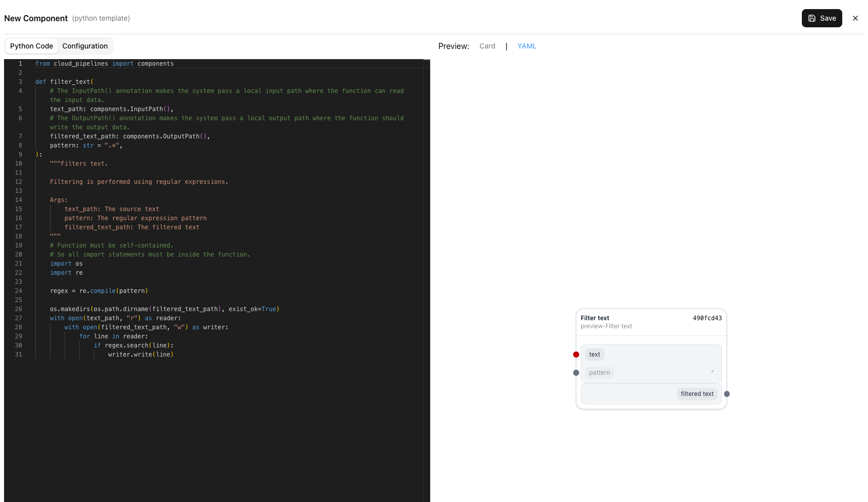
Task: Switch preview to Card view
Action: (x=487, y=46)
